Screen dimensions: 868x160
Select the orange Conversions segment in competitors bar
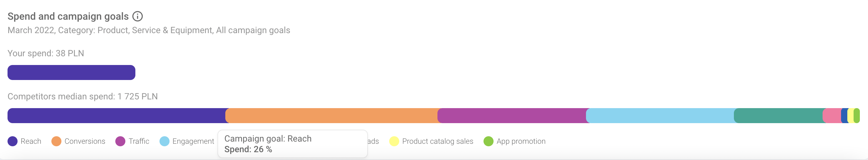[332, 116]
